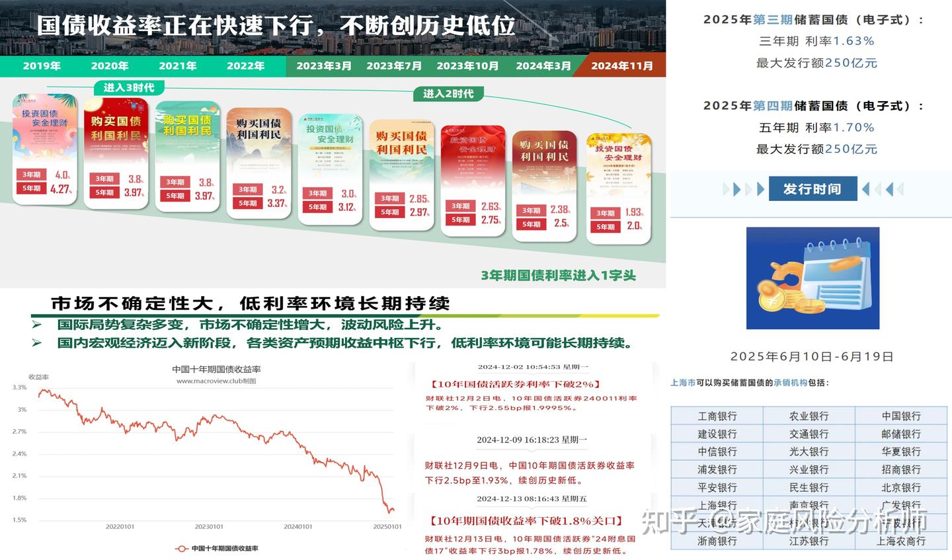This screenshot has width=952, height=560.
Task: Click the 进入2时代 green badge
Action: click(x=448, y=94)
